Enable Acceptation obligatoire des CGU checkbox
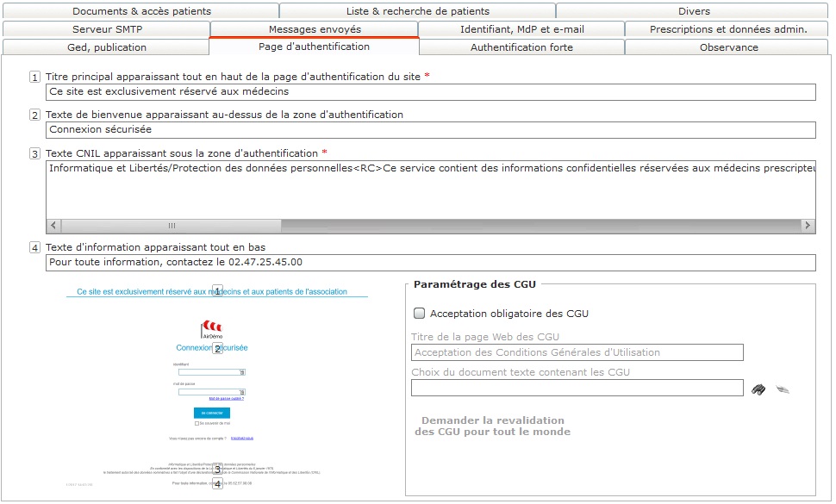The width and height of the screenshot is (836, 504). tap(420, 314)
